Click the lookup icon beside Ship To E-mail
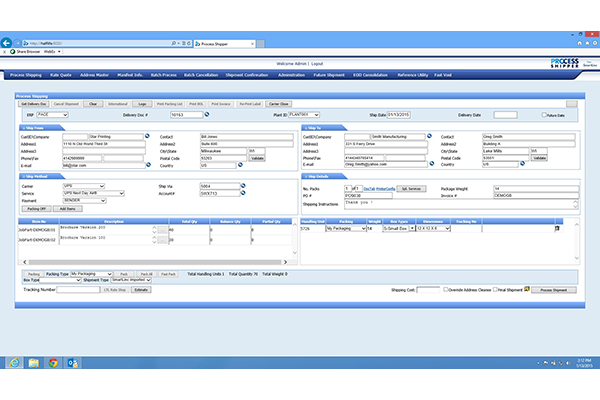This screenshot has width=600, height=400. 432,163
